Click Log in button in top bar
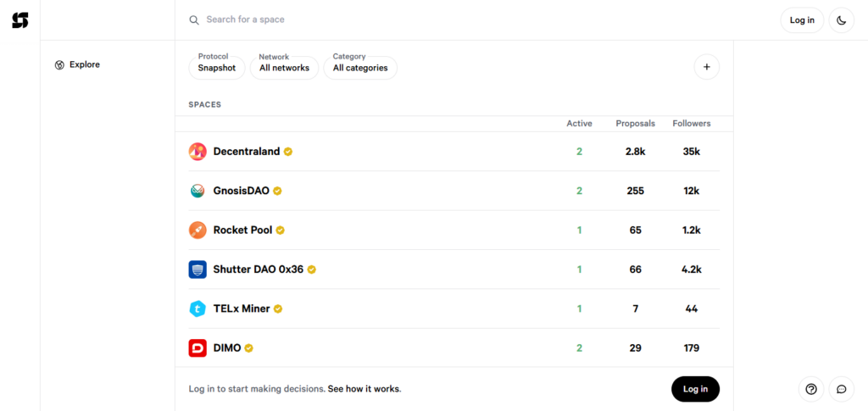 coord(802,20)
